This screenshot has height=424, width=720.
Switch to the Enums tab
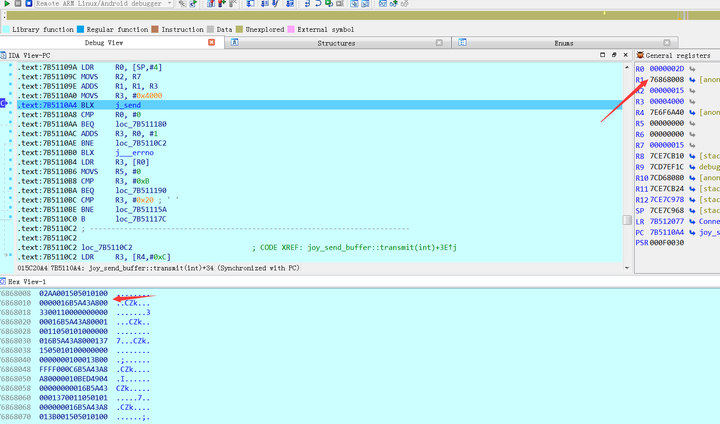pos(563,43)
